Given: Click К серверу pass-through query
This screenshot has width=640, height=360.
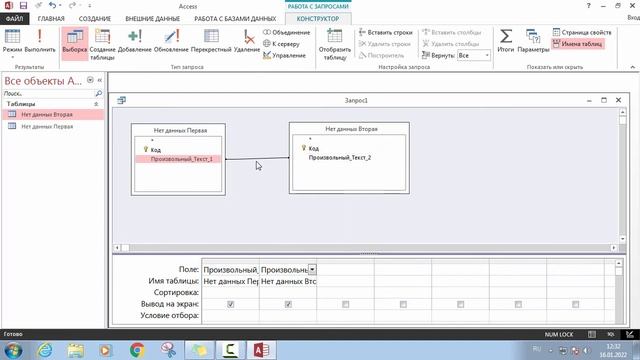Looking at the screenshot, I should pos(282,44).
